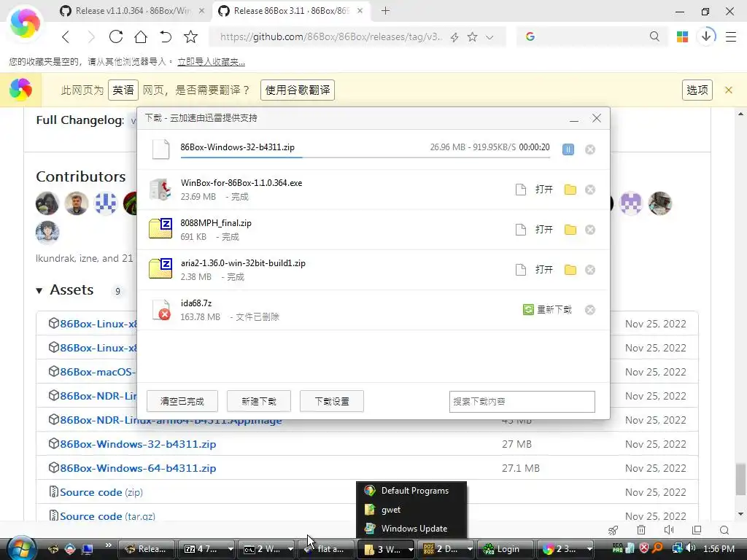Click the star icon inside the address bar
The height and width of the screenshot is (560, 747).
472,36
